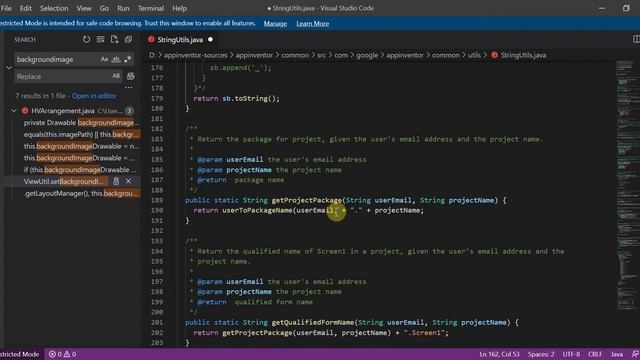This screenshot has width=640, height=360.
Task: Open result 'equals(this.imagePath) || this.backgr'
Action: 81,134
